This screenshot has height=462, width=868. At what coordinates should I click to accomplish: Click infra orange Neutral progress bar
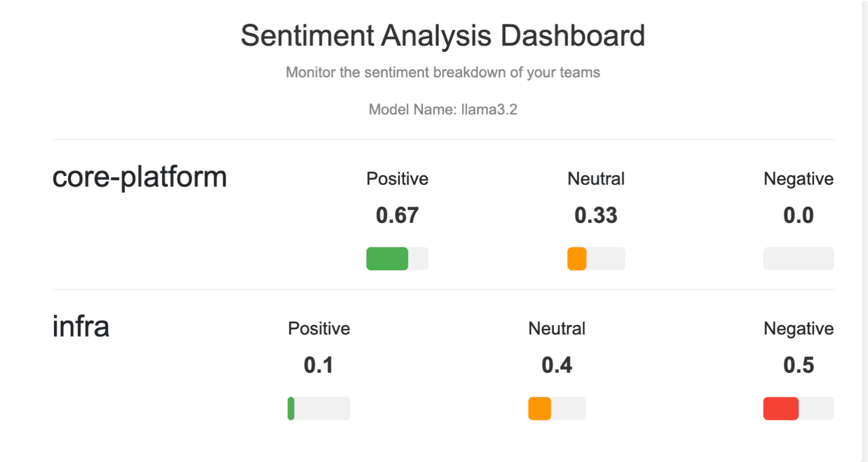[557, 409]
